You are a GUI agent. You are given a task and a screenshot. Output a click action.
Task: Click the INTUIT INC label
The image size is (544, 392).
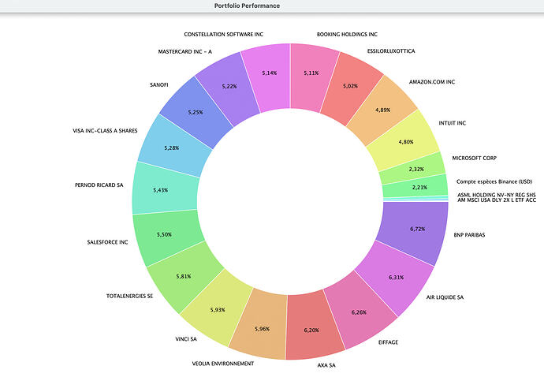click(453, 123)
